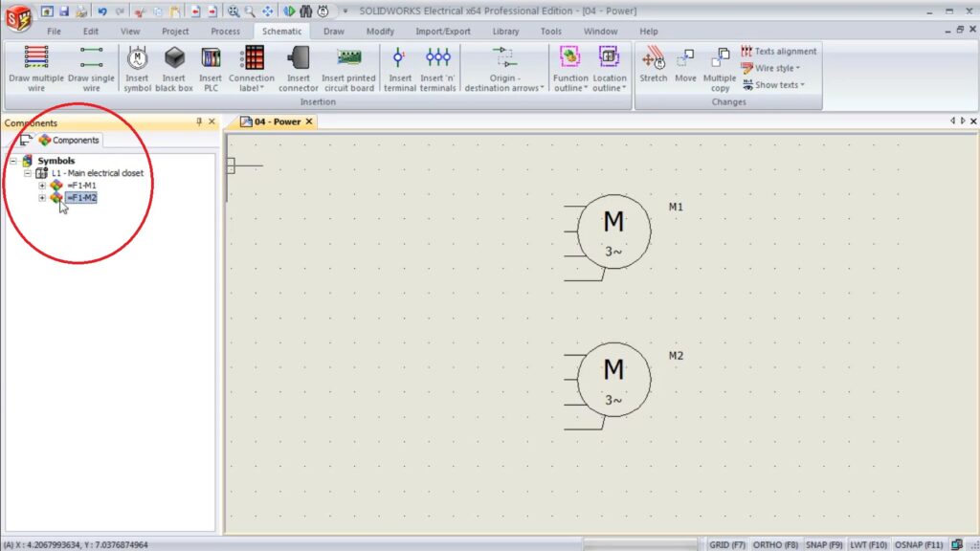Switch to the Project ribbon tab
Image resolution: width=980 pixels, height=551 pixels.
(x=175, y=32)
